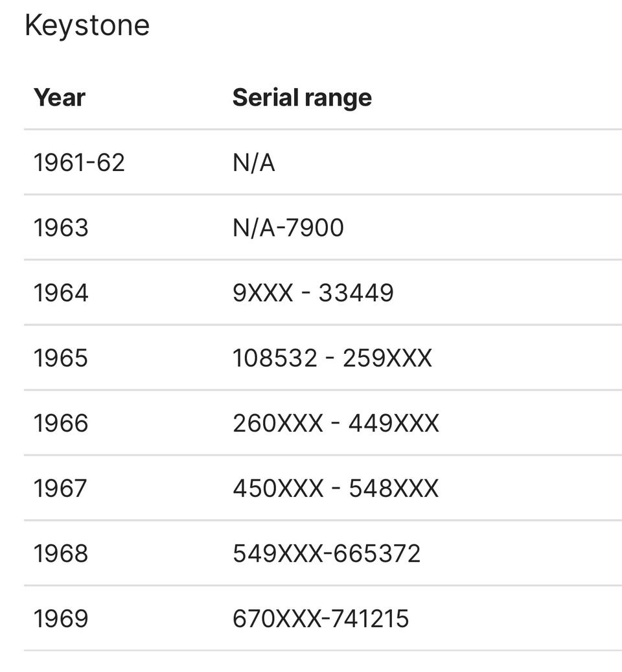Viewport: 622px width, 672px height.
Task: Click the 108532 - 259XXX serial range
Action: pyautogui.click(x=332, y=358)
